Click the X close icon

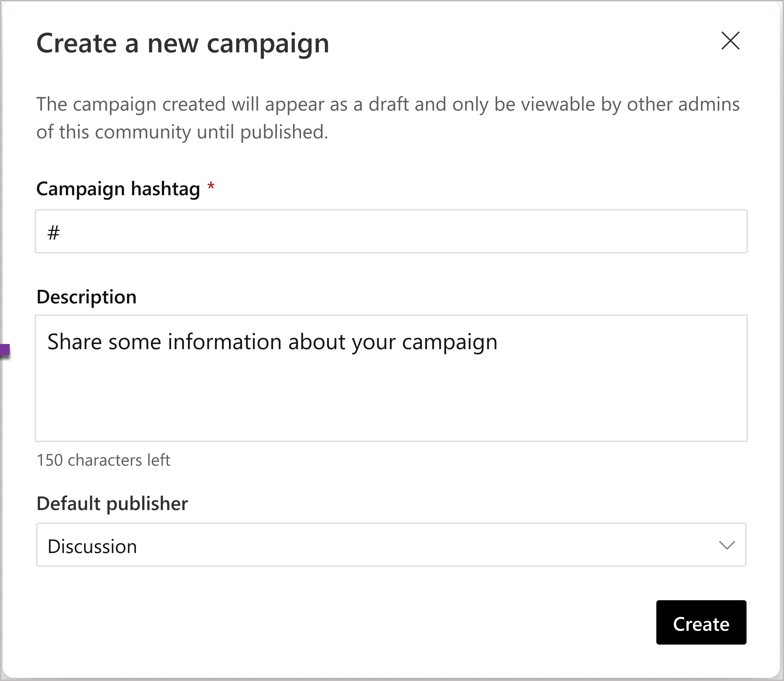coord(731,41)
